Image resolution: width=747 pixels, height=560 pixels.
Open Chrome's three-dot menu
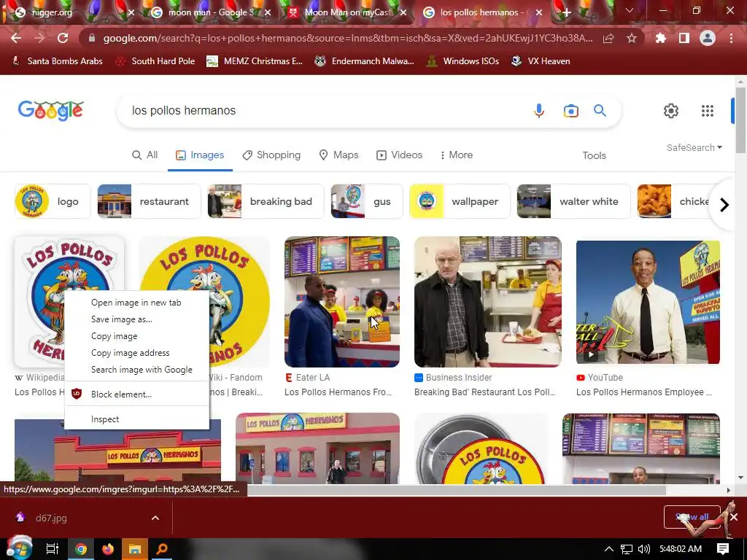731,38
